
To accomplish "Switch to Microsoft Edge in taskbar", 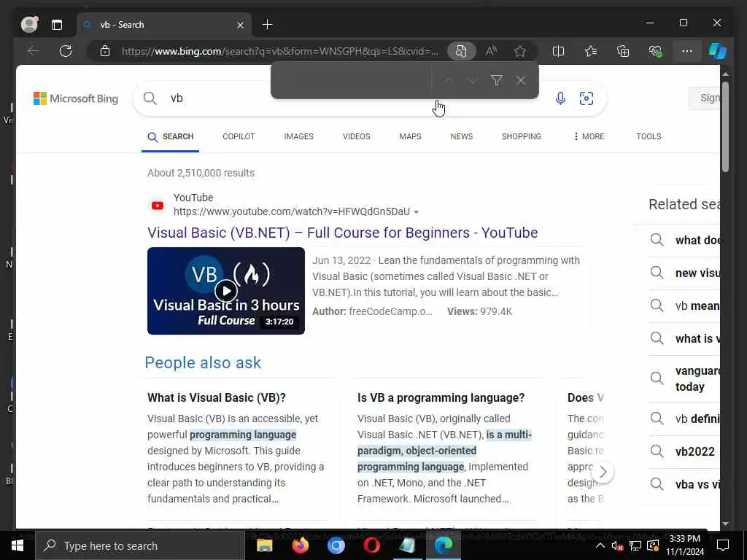I will pyautogui.click(x=443, y=545).
